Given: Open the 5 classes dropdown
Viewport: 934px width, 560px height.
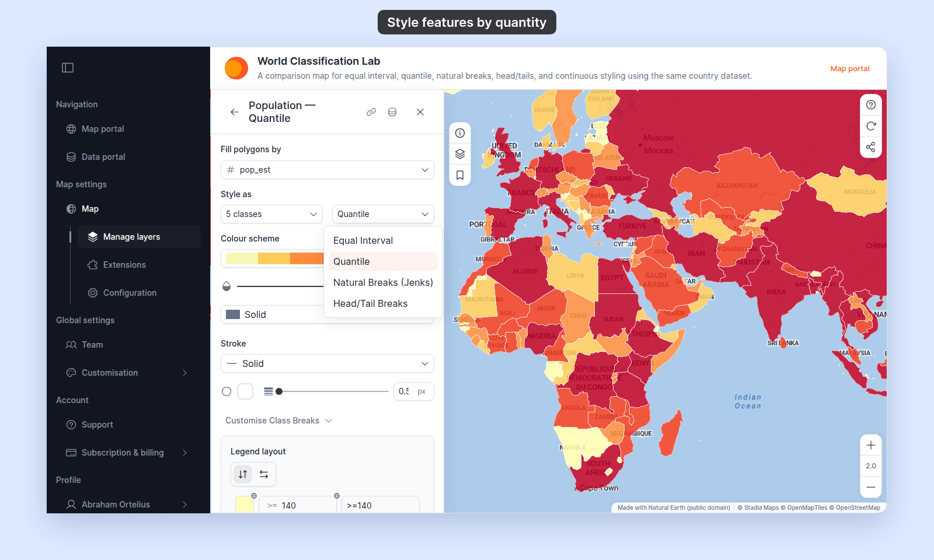Looking at the screenshot, I should (x=271, y=214).
